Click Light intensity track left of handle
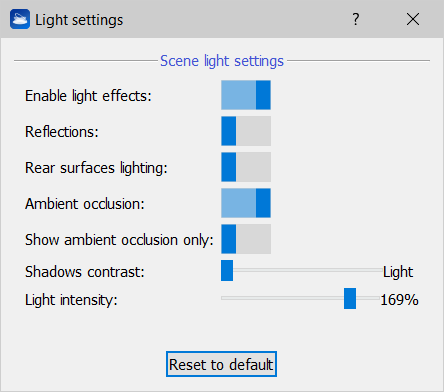444x392 pixels. pyautogui.click(x=282, y=298)
